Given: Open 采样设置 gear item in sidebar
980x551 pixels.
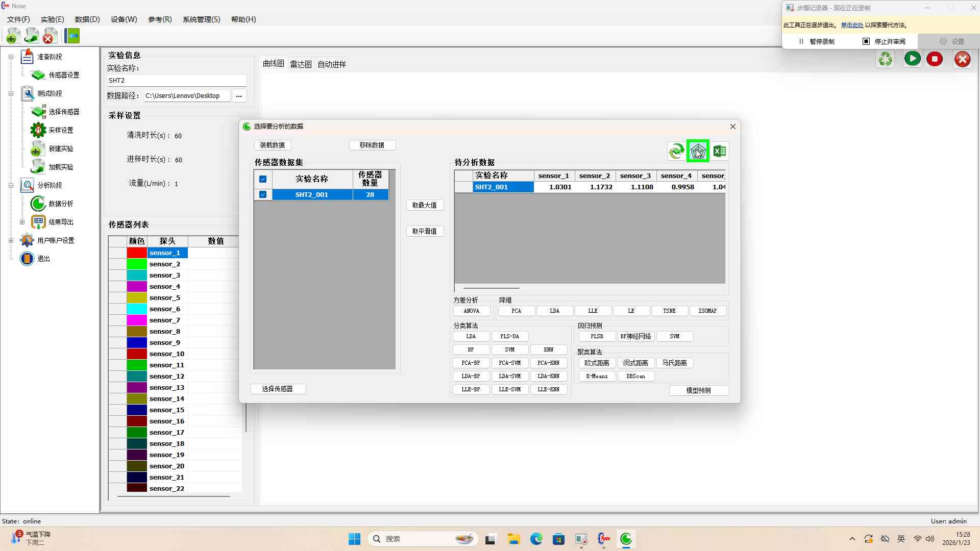Looking at the screenshot, I should tap(60, 130).
